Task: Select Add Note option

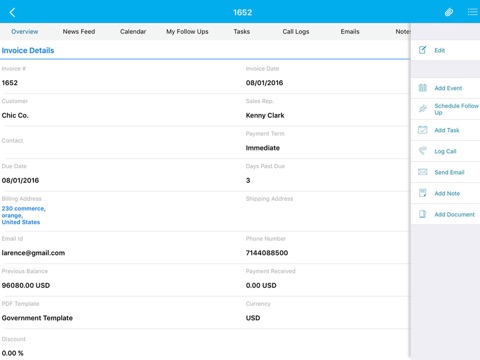Action: [445, 193]
